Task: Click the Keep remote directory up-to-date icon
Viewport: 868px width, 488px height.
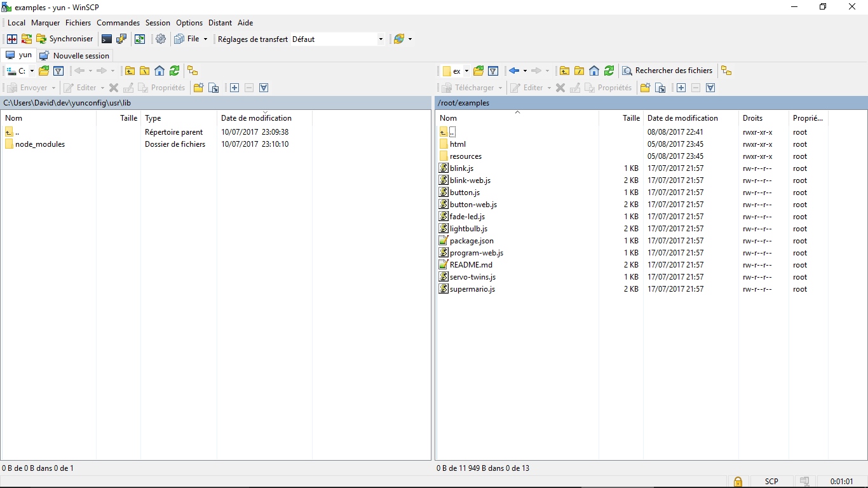Action: coord(140,39)
